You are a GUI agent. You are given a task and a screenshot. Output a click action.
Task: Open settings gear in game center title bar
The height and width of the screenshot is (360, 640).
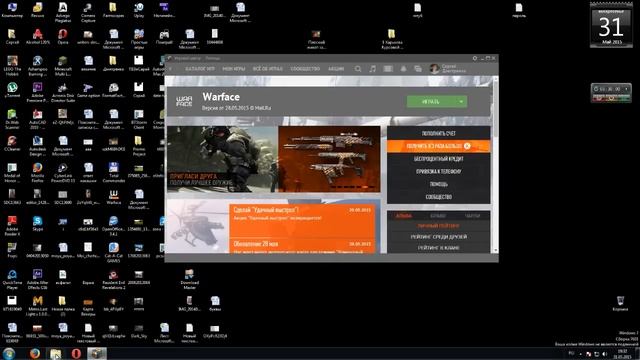click(x=475, y=58)
